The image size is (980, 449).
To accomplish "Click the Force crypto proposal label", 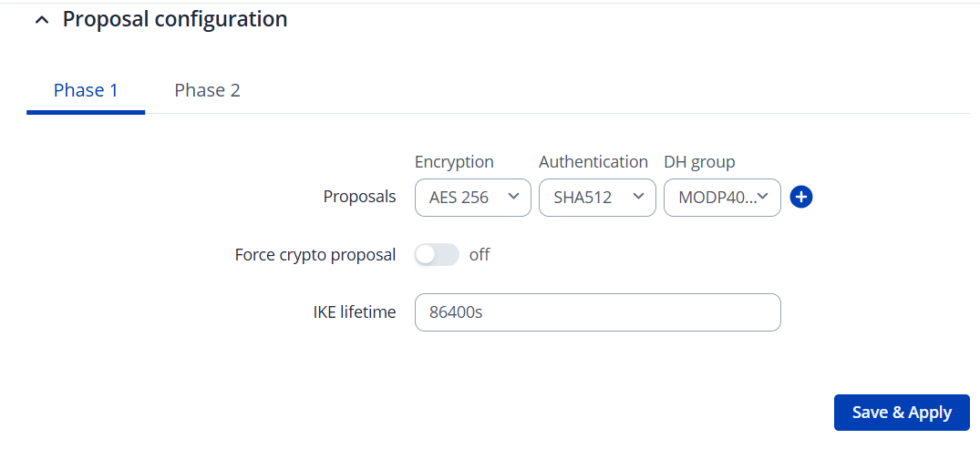I will coord(315,255).
